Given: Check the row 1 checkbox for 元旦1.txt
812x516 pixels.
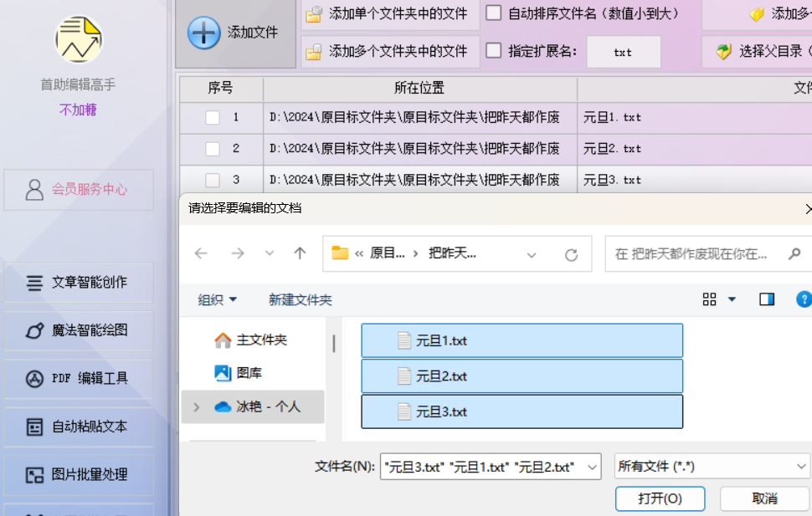Looking at the screenshot, I should point(213,118).
